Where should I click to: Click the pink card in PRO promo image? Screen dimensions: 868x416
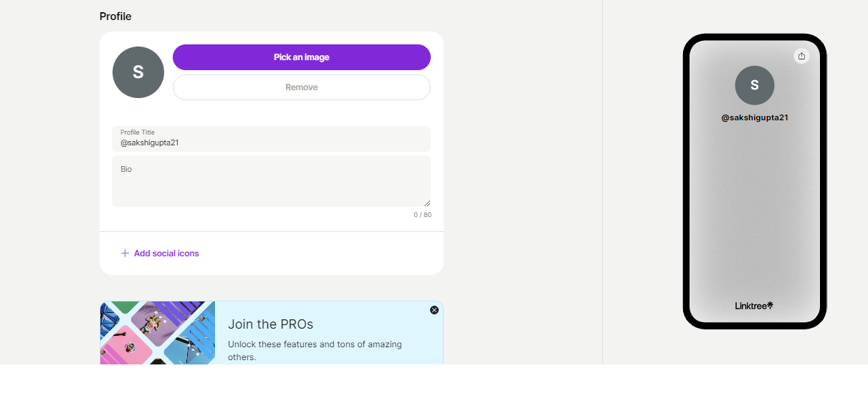pyautogui.click(x=125, y=346)
